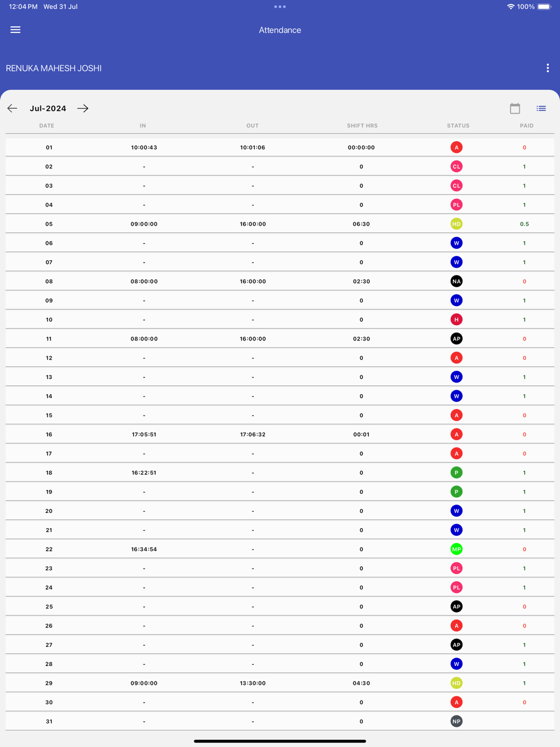Tap the W status badge on date 21
Screen dimensions: 560x747
pos(456,530)
